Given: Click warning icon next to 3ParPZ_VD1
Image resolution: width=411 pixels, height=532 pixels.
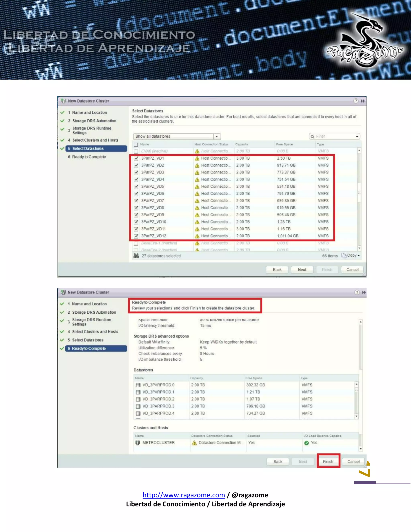Looking at the screenshot, I should tap(197, 158).
